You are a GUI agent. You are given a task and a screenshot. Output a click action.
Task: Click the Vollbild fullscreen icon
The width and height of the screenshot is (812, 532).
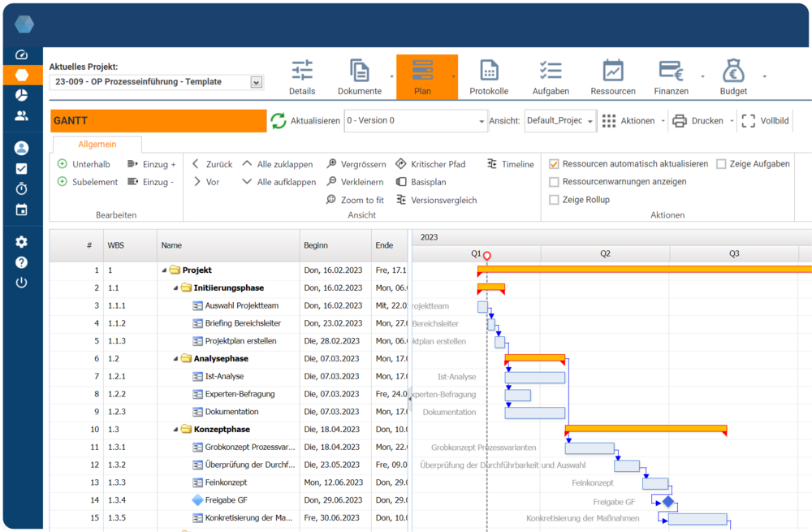748,121
